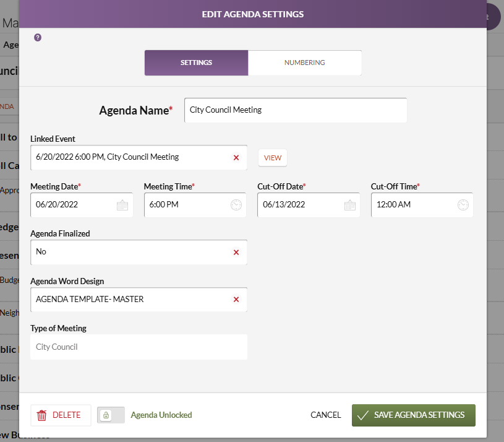
Task: Switch to the Settings tab
Action: pos(196,63)
